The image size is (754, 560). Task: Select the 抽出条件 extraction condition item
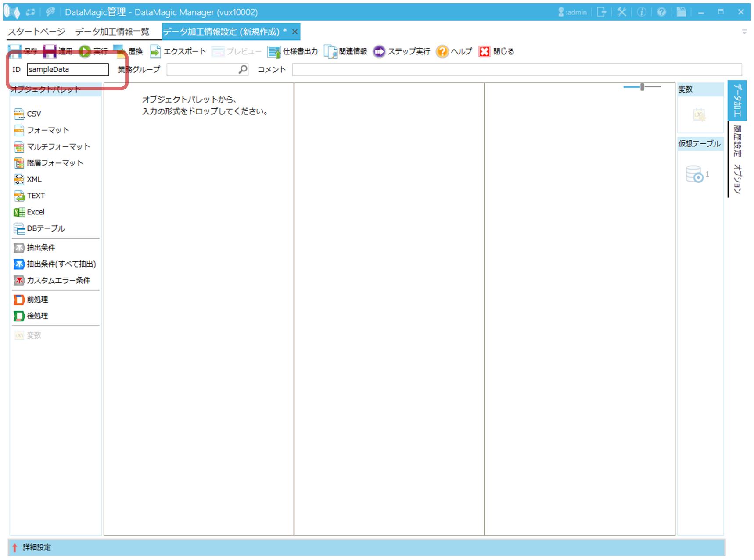[x=34, y=248]
